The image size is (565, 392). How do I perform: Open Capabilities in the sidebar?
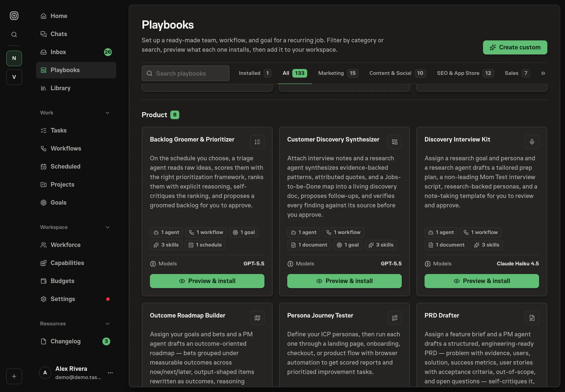tap(76, 263)
